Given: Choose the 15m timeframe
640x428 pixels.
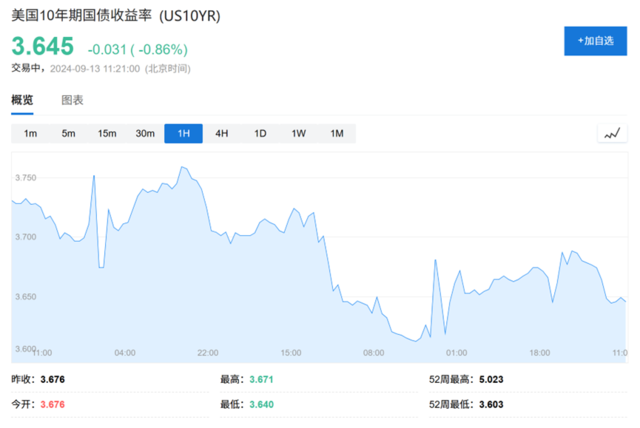Looking at the screenshot, I should coord(107,134).
